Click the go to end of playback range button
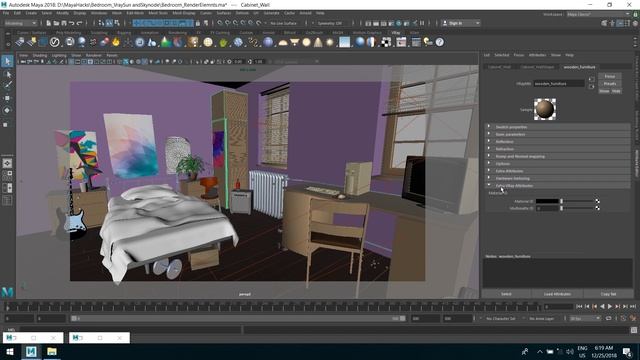The image size is (640, 360). (633, 306)
